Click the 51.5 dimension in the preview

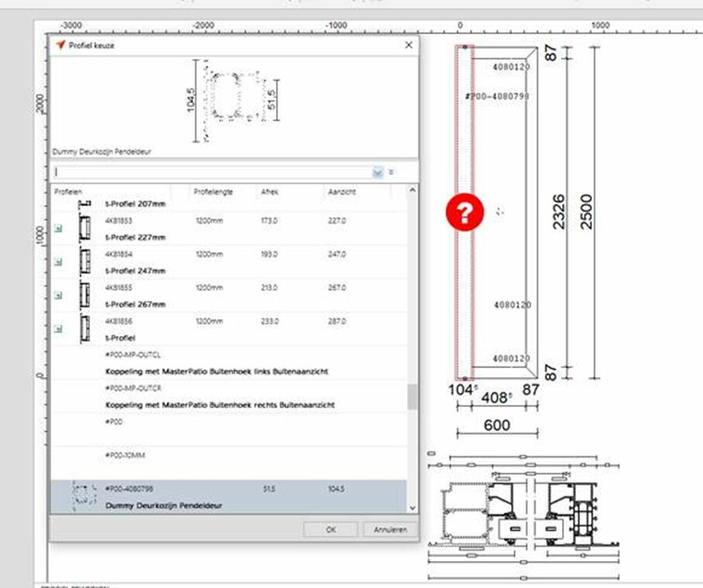271,99
